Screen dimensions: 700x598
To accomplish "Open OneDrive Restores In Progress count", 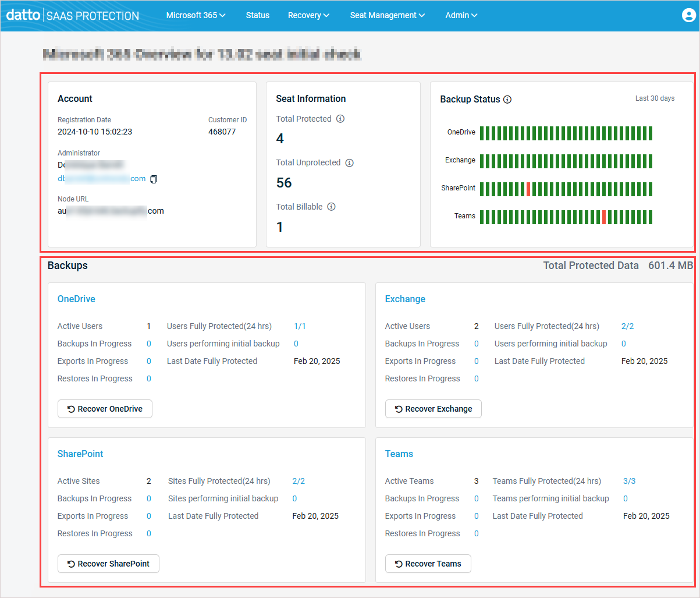I will coord(149,378).
